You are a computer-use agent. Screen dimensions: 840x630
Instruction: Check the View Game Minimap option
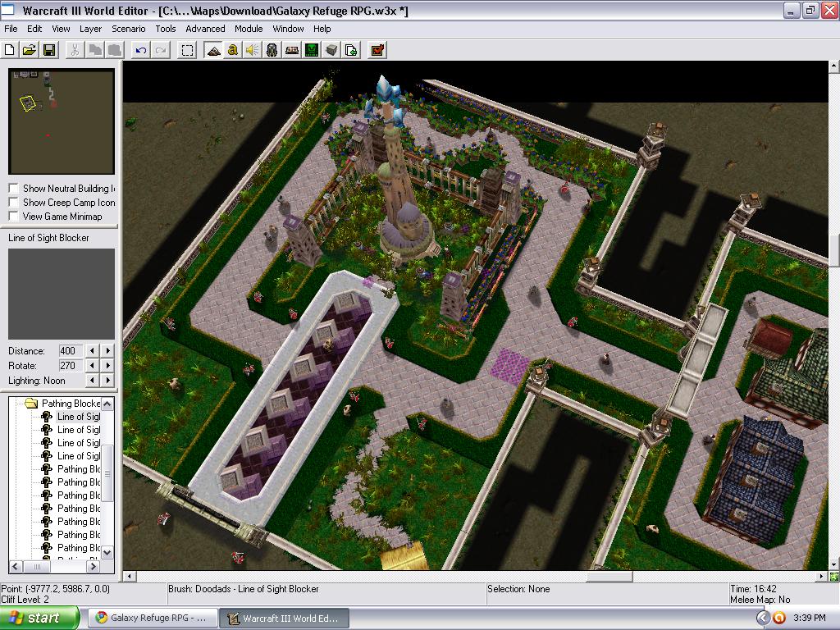coord(14,217)
